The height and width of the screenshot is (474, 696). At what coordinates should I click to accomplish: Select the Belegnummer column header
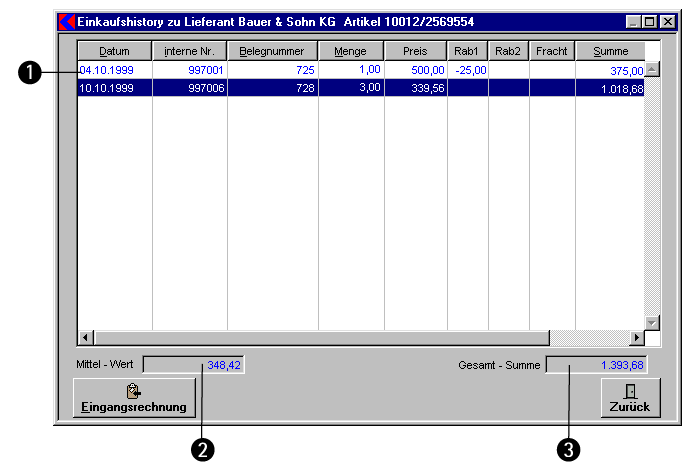point(272,51)
